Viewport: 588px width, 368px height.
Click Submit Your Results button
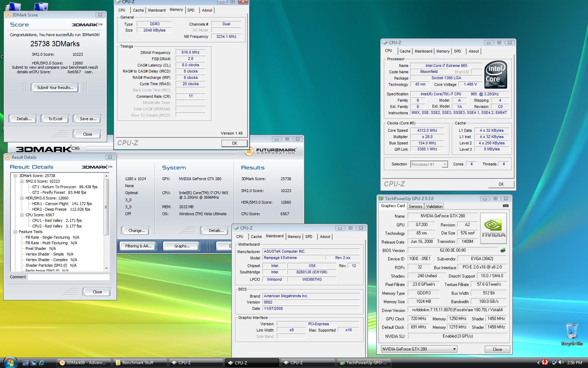tap(55, 88)
